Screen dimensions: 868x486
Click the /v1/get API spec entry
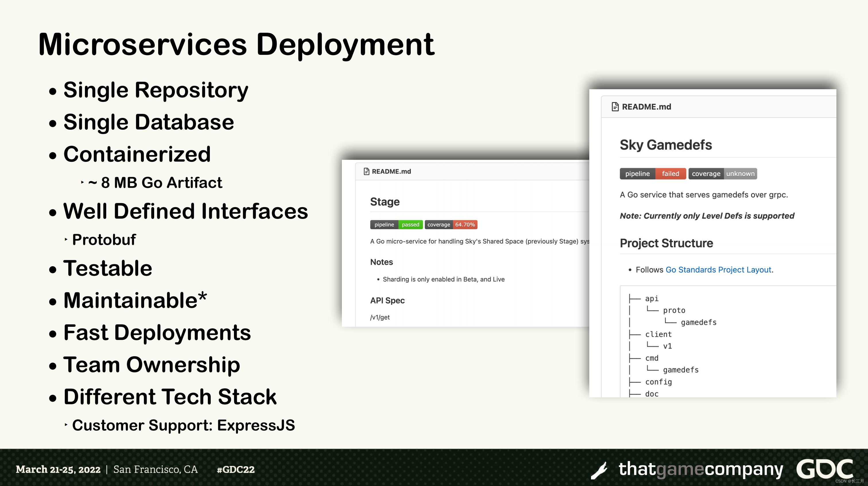point(380,317)
